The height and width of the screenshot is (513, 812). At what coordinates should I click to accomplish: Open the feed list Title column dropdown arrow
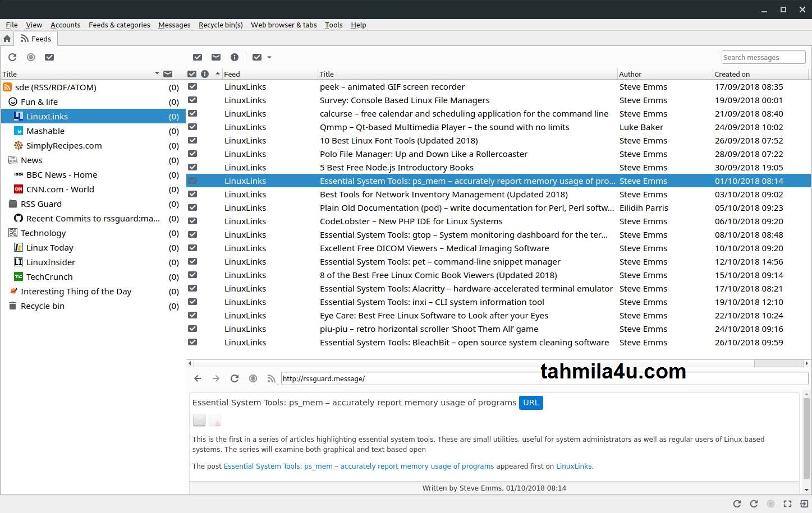pos(157,73)
